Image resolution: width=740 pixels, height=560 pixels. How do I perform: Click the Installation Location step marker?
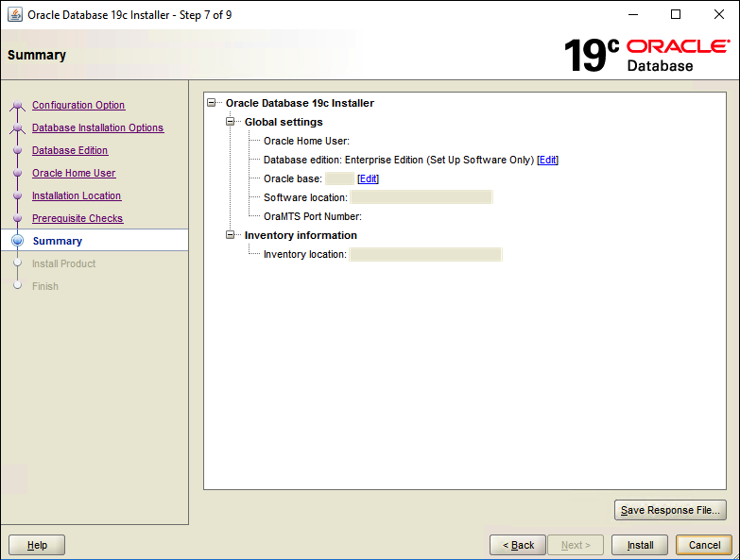17,195
